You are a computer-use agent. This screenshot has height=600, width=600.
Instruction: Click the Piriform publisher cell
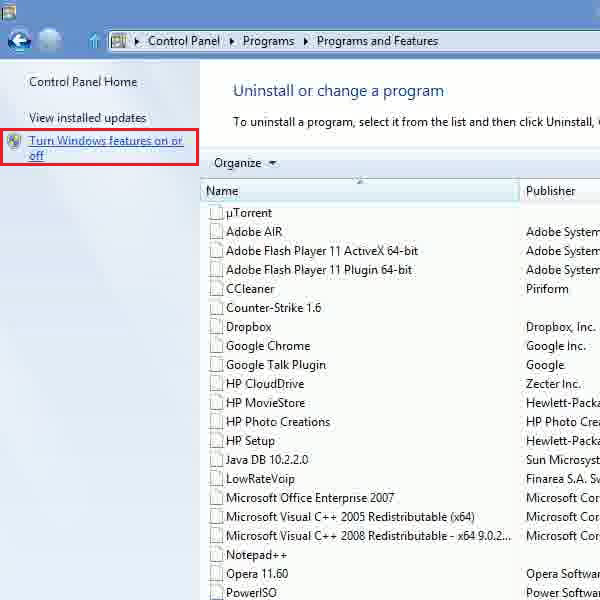click(547, 289)
